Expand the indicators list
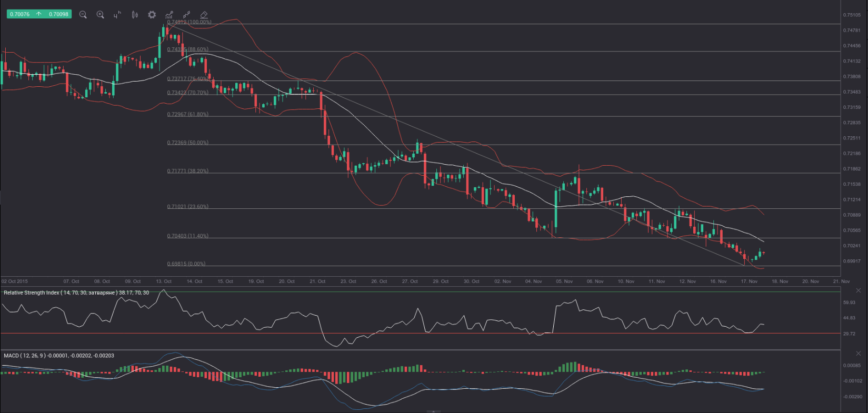868x413 pixels. [169, 15]
